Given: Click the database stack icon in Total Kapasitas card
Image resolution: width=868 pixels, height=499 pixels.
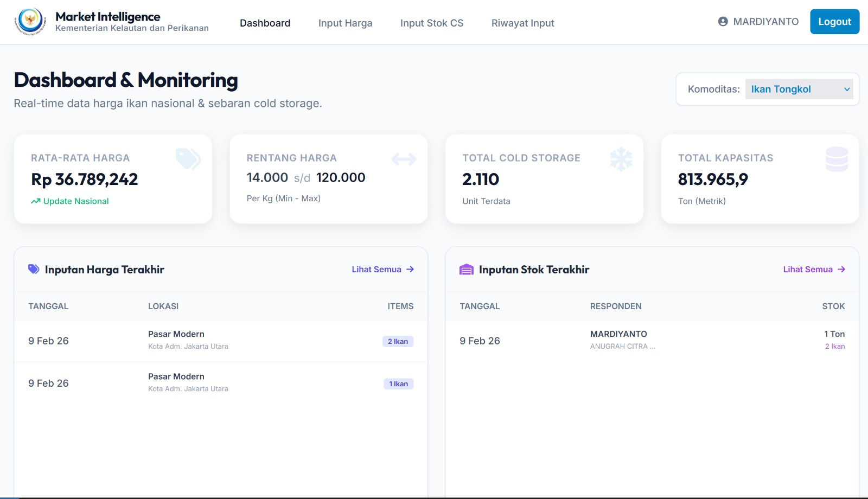Looking at the screenshot, I should pyautogui.click(x=837, y=159).
